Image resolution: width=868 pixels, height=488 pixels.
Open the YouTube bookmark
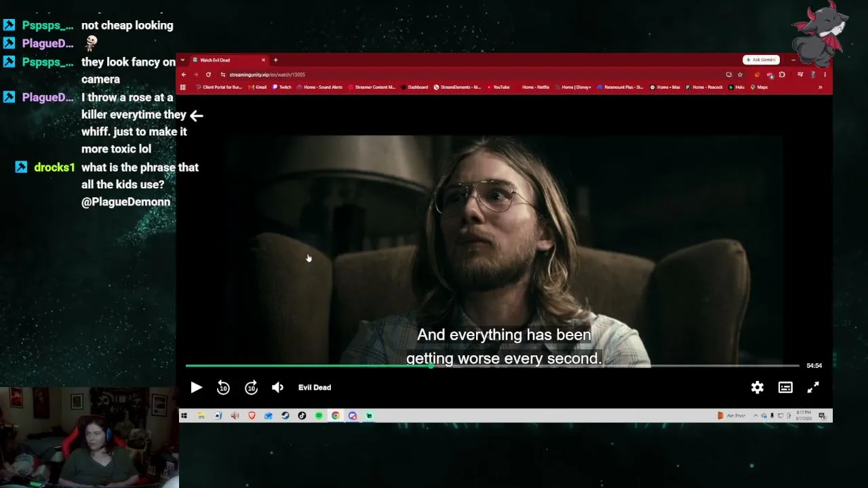pos(498,87)
